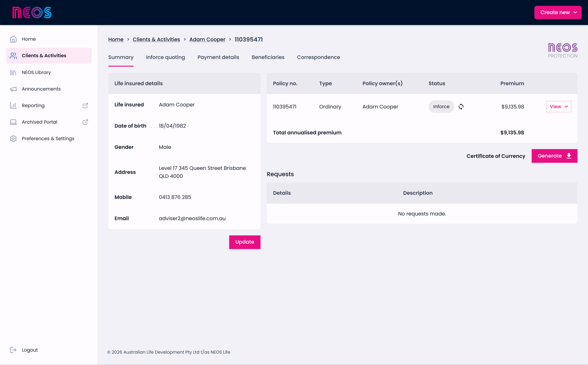Viewport: 588px width, 365px height.
Task: Switch to the Inforce quoting tab
Action: (x=165, y=57)
